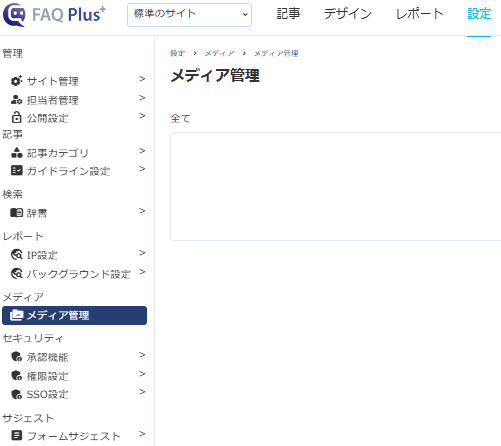The image size is (501, 446).
Task: Click the メディア section header in sidebar
Action: pyautogui.click(x=23, y=297)
